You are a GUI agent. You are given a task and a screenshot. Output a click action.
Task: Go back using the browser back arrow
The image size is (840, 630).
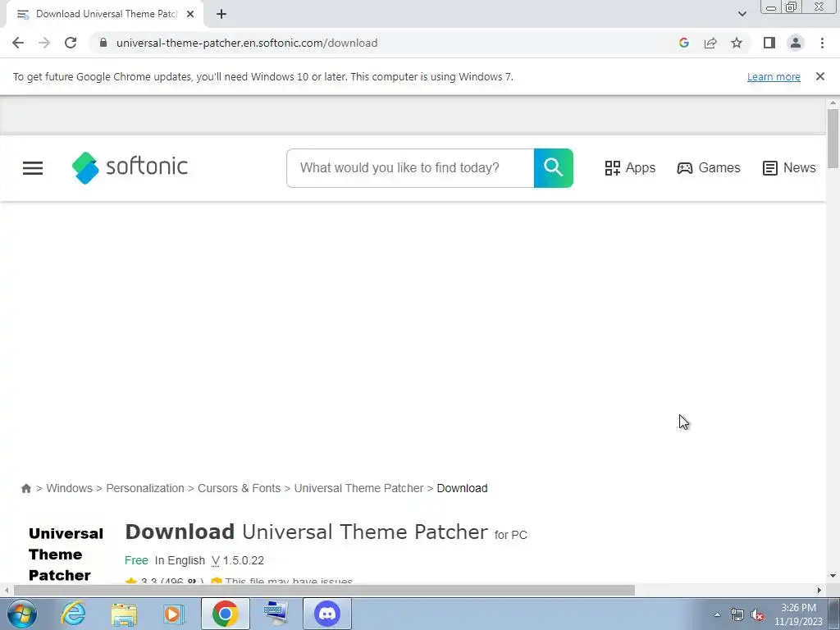click(18, 43)
